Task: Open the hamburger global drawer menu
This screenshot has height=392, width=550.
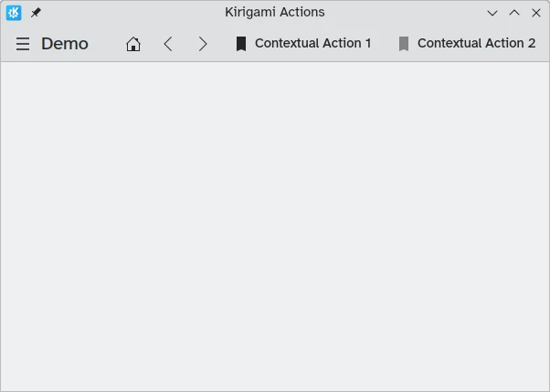Action: coord(23,44)
